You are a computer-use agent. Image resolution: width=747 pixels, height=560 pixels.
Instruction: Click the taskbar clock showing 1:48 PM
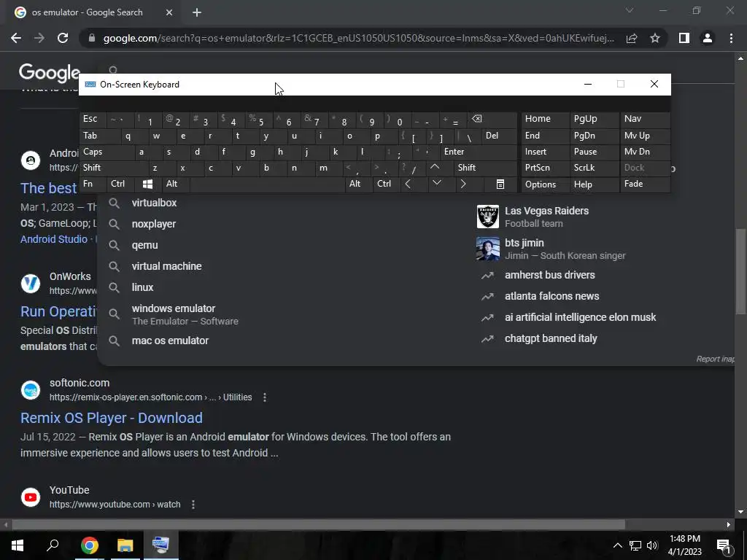tap(684, 545)
